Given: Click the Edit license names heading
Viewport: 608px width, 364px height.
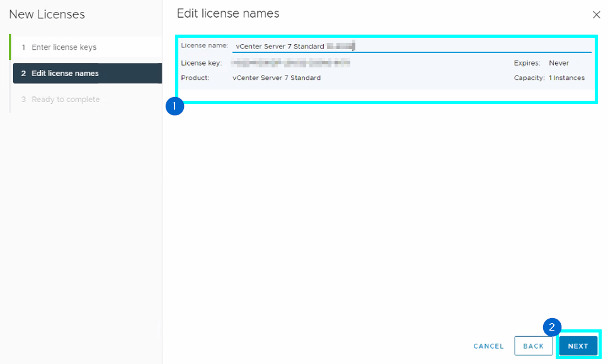Looking at the screenshot, I should 228,14.
